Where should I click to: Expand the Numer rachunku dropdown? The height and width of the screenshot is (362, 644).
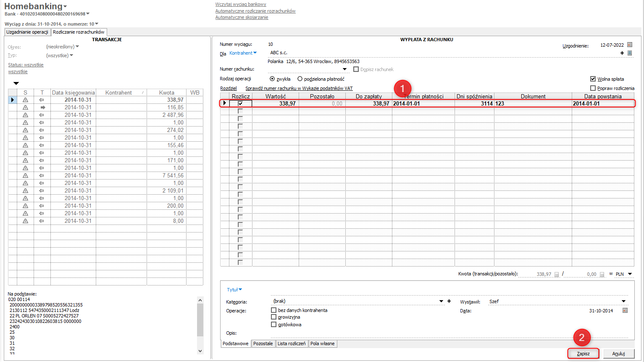pos(344,69)
